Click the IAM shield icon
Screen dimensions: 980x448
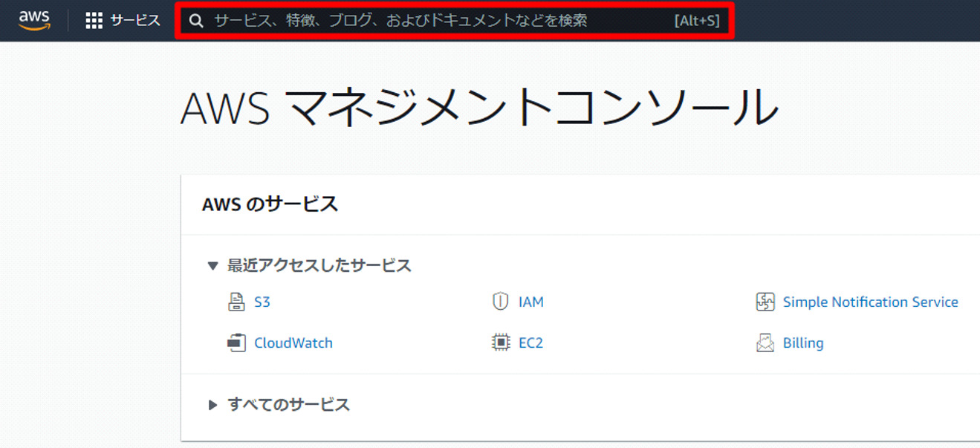point(500,302)
